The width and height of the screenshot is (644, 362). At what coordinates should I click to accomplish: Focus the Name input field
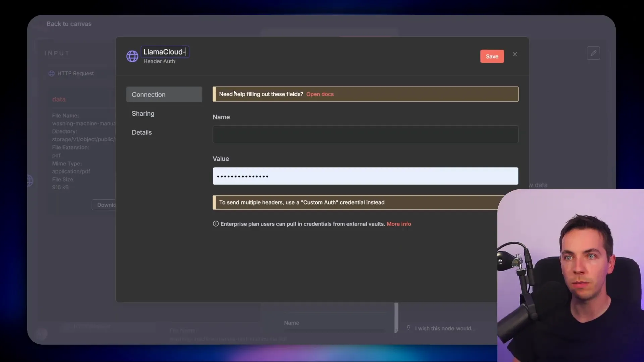(365, 134)
